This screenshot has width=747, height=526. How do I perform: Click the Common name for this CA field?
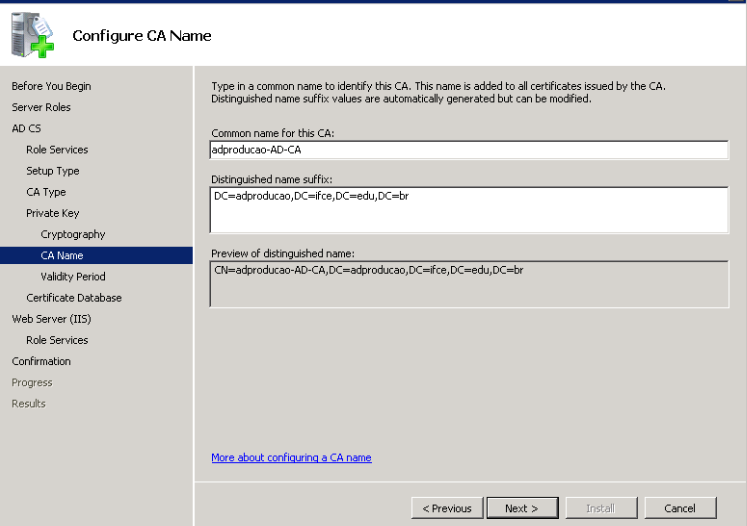469,150
